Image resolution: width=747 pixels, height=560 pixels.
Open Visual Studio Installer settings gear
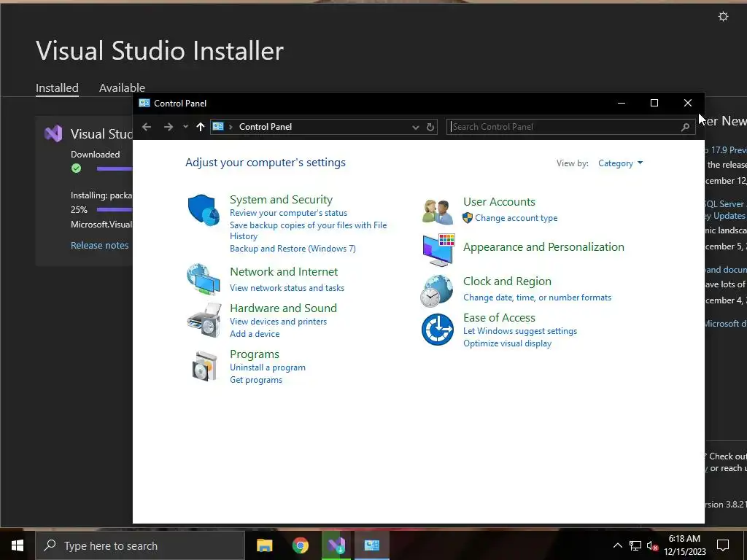[x=723, y=17]
